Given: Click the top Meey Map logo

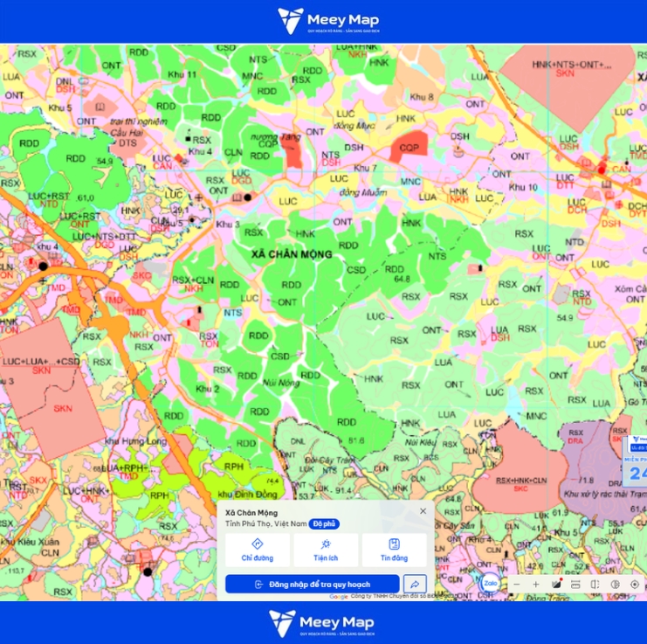Looking at the screenshot, I should [328, 21].
